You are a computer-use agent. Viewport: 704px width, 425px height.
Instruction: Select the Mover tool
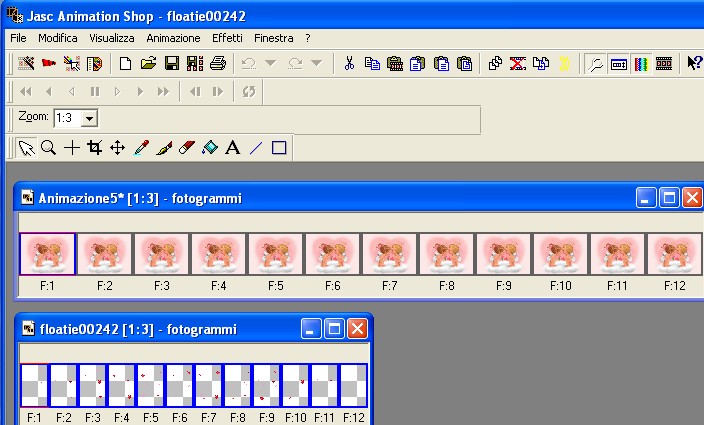tap(118, 148)
